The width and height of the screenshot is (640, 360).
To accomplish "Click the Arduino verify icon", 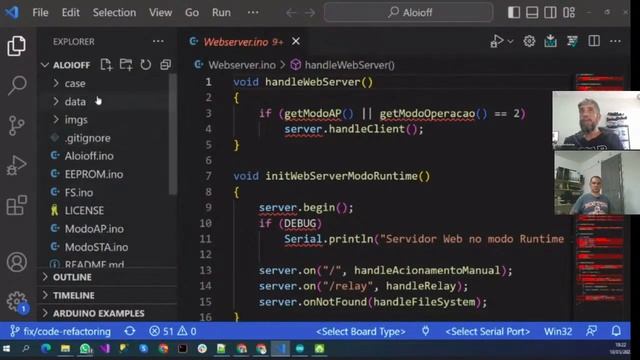I will pyautogui.click(x=572, y=41).
